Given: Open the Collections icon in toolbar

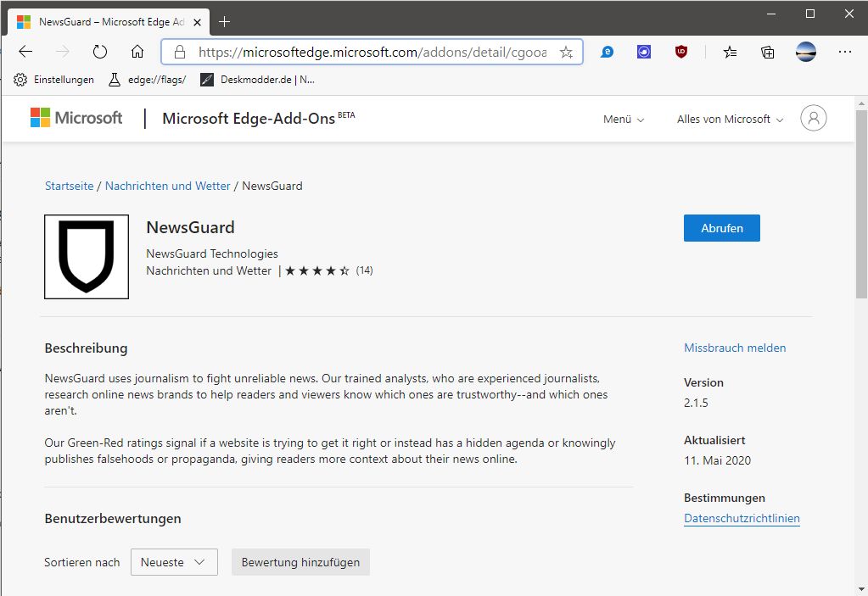Looking at the screenshot, I should [x=767, y=53].
